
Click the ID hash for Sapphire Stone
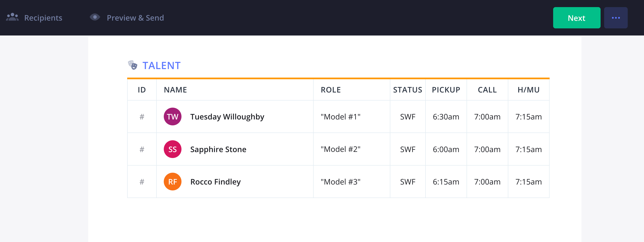[x=142, y=149]
